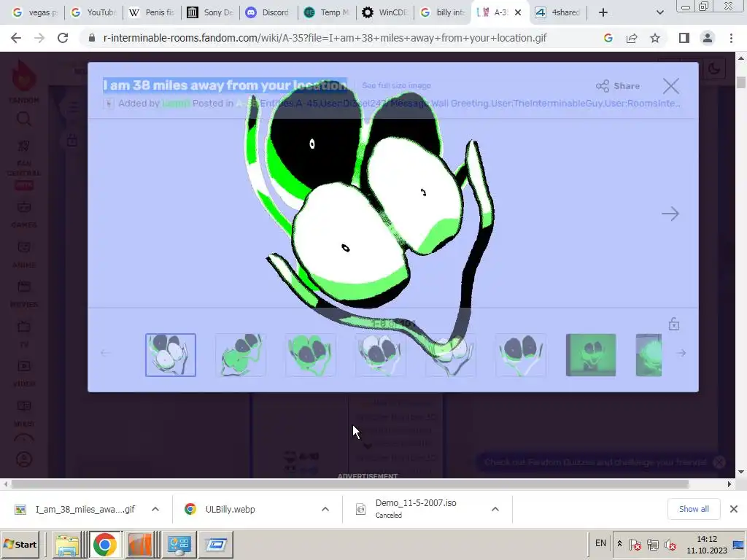Toggle dark theme moon icon
Viewport: 747px width, 560px height.
point(713,69)
